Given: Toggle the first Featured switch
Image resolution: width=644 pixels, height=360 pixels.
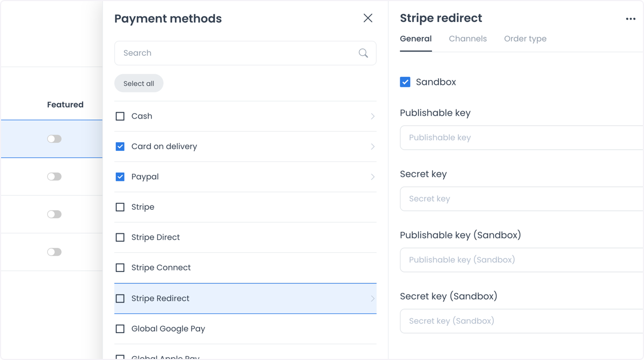Looking at the screenshot, I should tap(54, 139).
